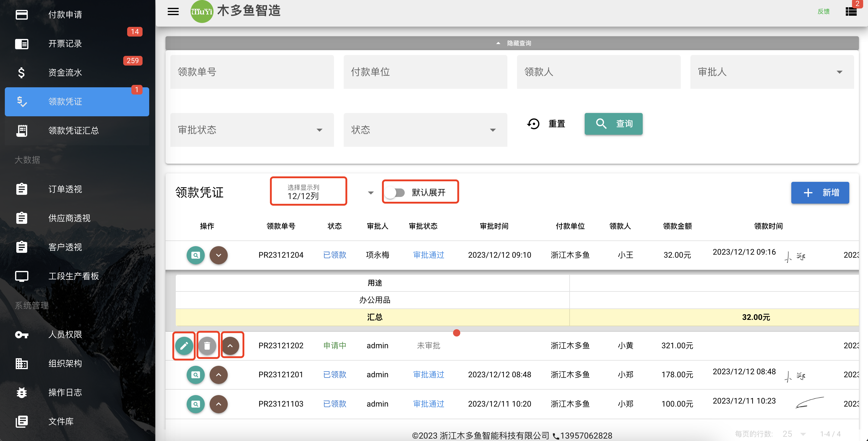Click the 查询 search button

point(613,124)
